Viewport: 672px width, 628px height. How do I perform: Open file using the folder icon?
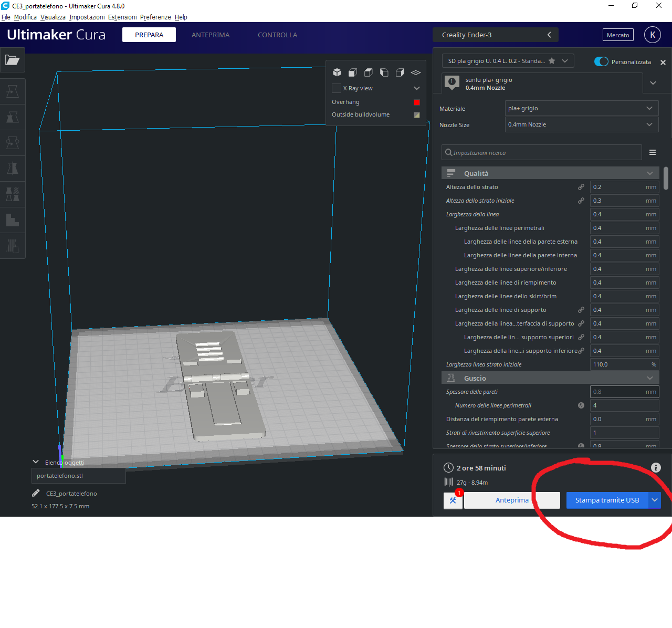[x=13, y=60]
